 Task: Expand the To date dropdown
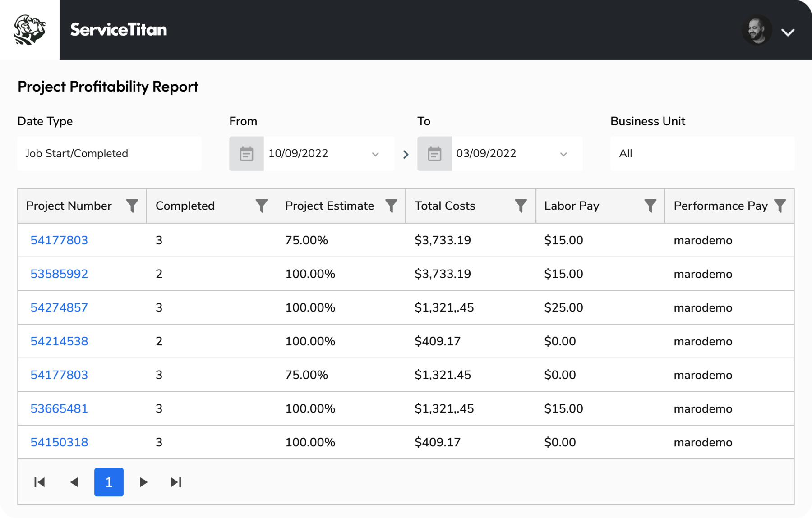[563, 154]
